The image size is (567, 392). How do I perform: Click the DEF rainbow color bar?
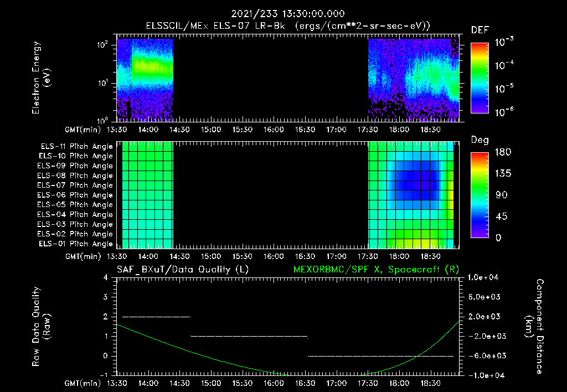pos(480,78)
